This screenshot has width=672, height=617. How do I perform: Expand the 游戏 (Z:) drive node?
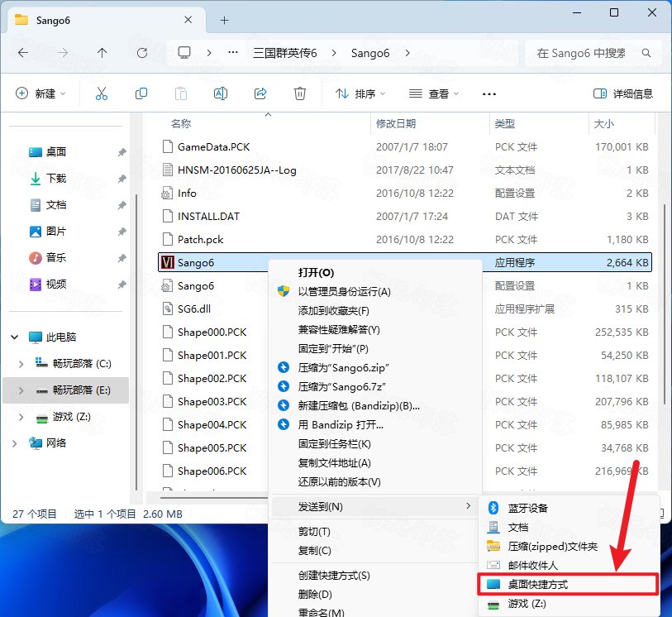tap(21, 417)
